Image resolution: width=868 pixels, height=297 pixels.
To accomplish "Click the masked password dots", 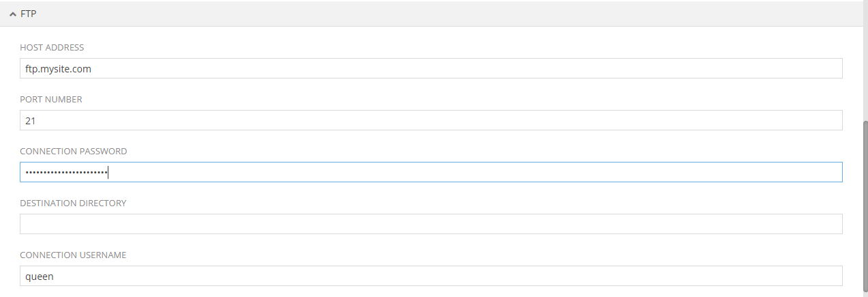I will [66, 173].
